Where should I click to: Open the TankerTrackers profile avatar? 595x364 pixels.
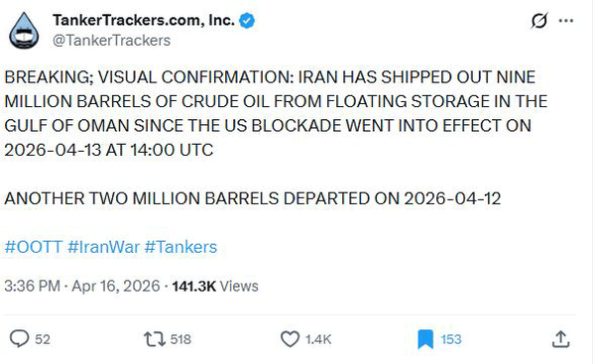click(24, 31)
